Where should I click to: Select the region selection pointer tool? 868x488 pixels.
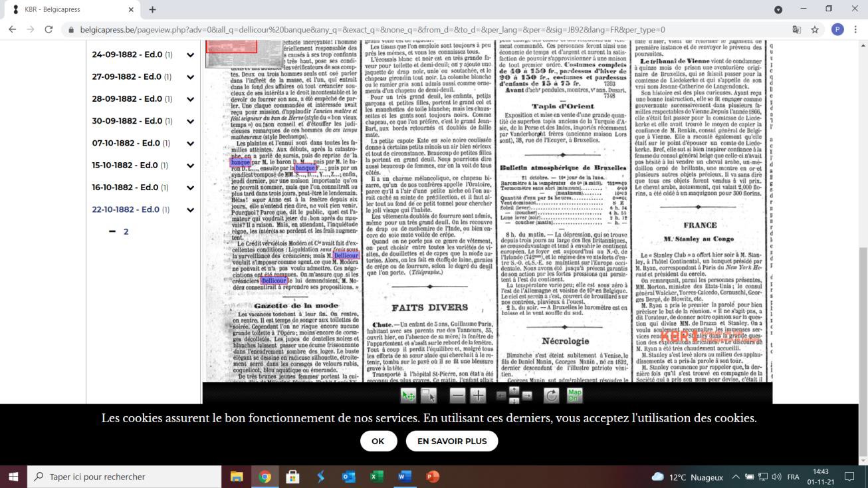429,396
